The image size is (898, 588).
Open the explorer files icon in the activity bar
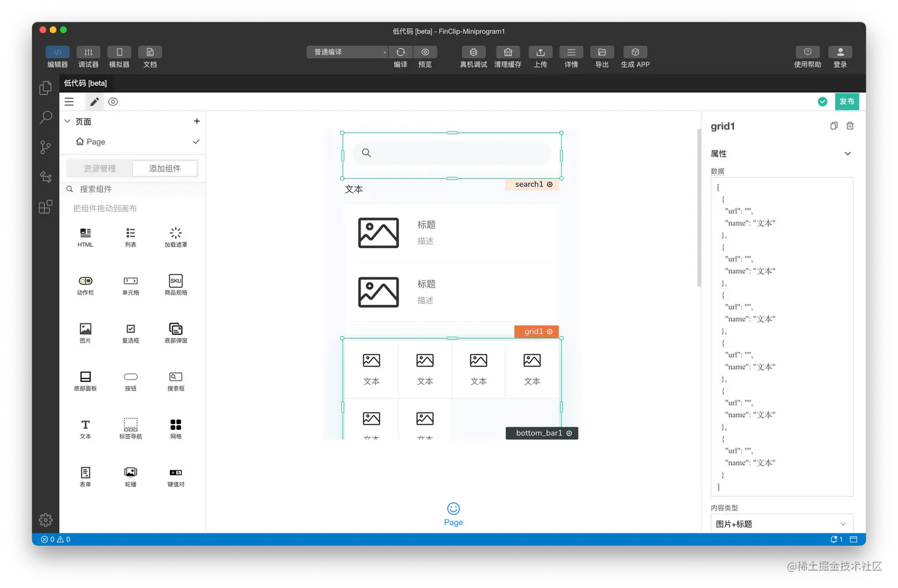tap(46, 88)
